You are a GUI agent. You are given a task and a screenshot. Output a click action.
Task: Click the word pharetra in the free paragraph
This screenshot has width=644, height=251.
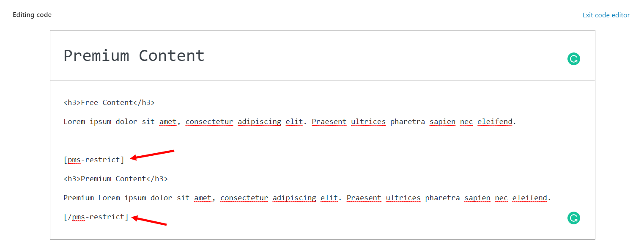(407, 121)
